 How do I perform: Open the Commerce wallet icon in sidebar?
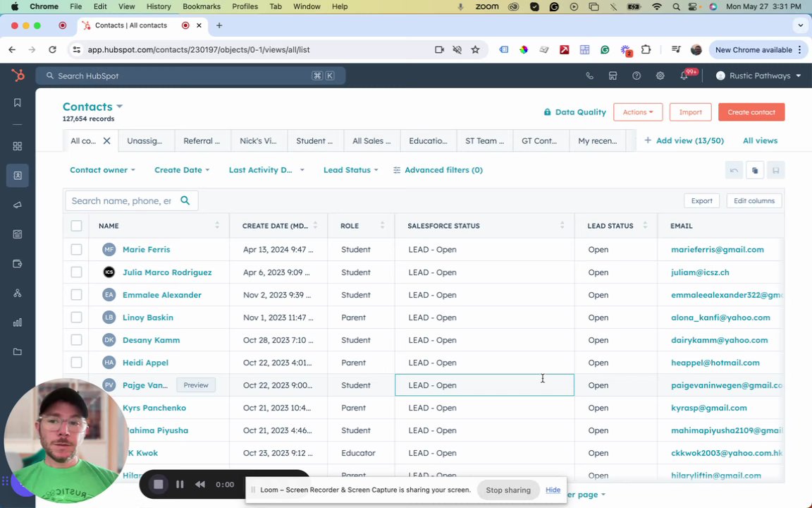coord(18,264)
